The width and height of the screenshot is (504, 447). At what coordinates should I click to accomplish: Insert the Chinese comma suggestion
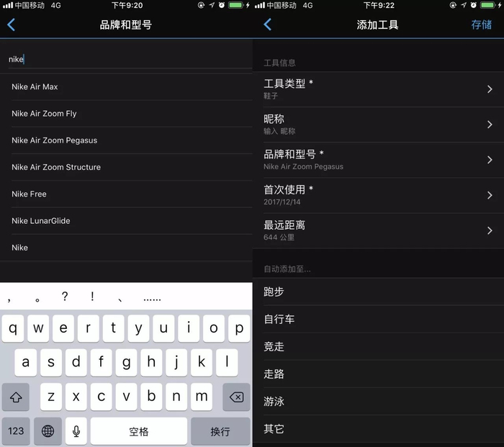point(9,299)
